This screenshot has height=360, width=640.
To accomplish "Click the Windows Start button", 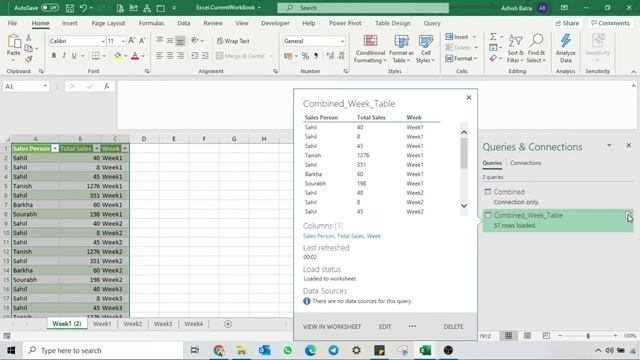I will coord(11,350).
